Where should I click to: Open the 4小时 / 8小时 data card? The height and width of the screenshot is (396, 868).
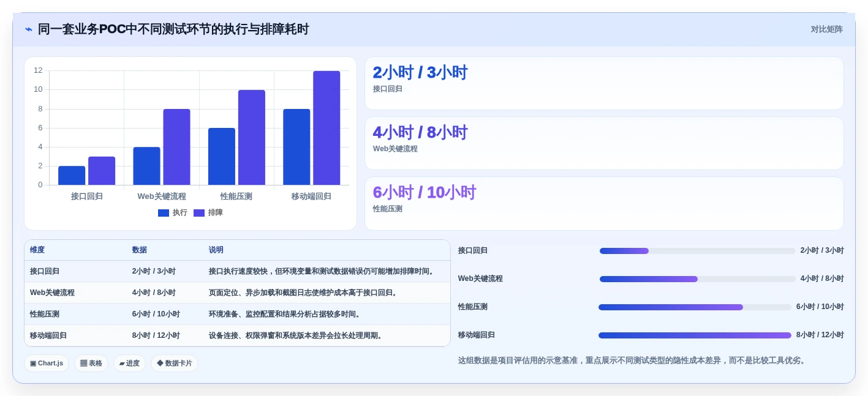(604, 143)
